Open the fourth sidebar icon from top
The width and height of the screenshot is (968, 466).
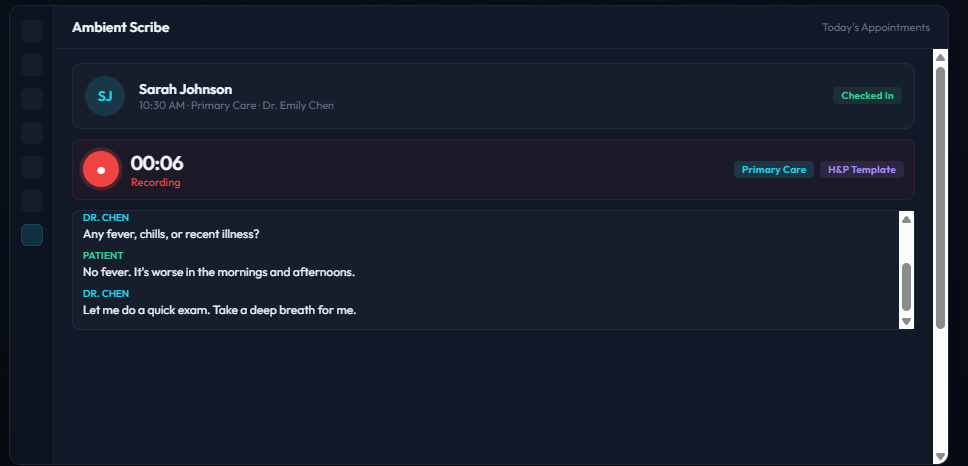(x=32, y=133)
